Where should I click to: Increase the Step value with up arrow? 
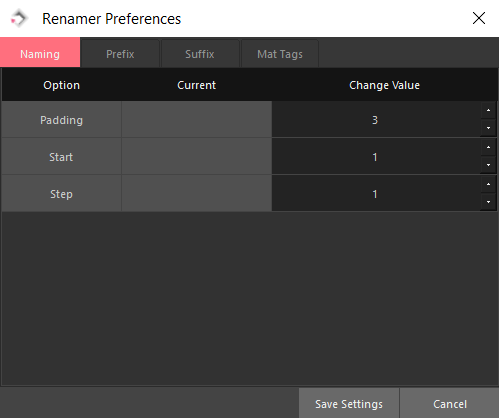[x=488, y=184]
